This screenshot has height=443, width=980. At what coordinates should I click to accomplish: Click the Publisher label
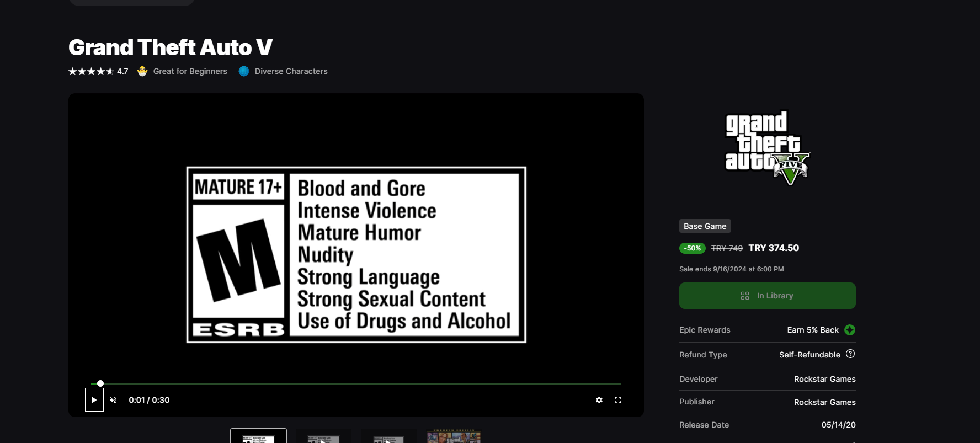[x=697, y=402]
